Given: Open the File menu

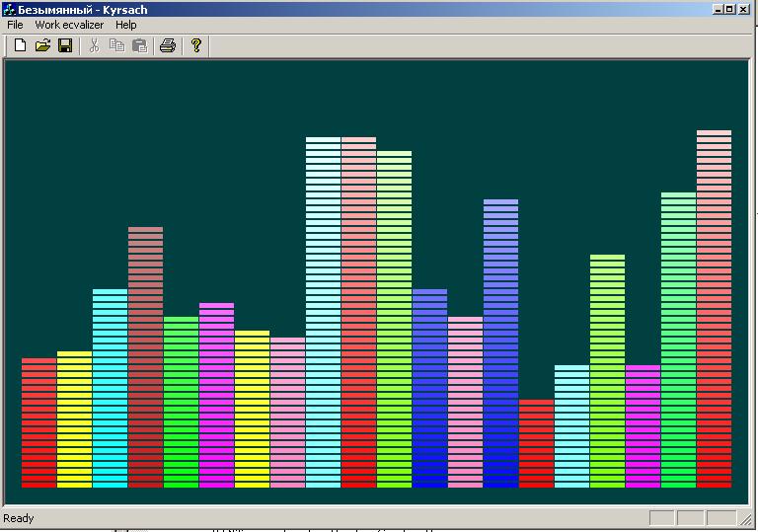Looking at the screenshot, I should click(x=15, y=25).
